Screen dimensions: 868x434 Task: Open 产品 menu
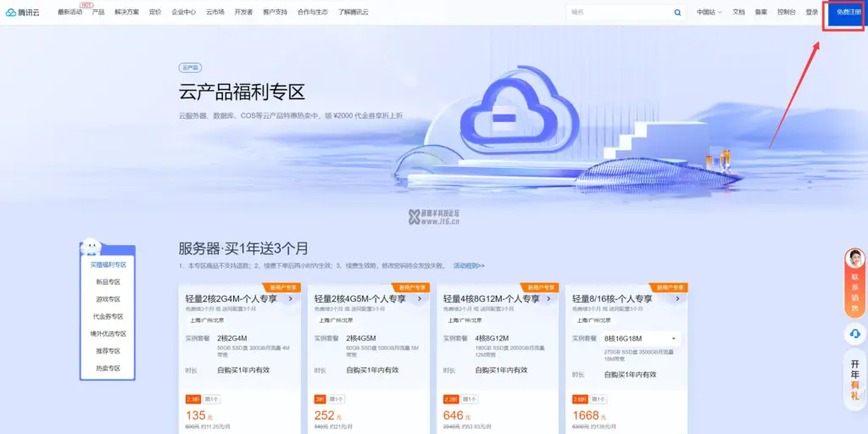point(98,12)
